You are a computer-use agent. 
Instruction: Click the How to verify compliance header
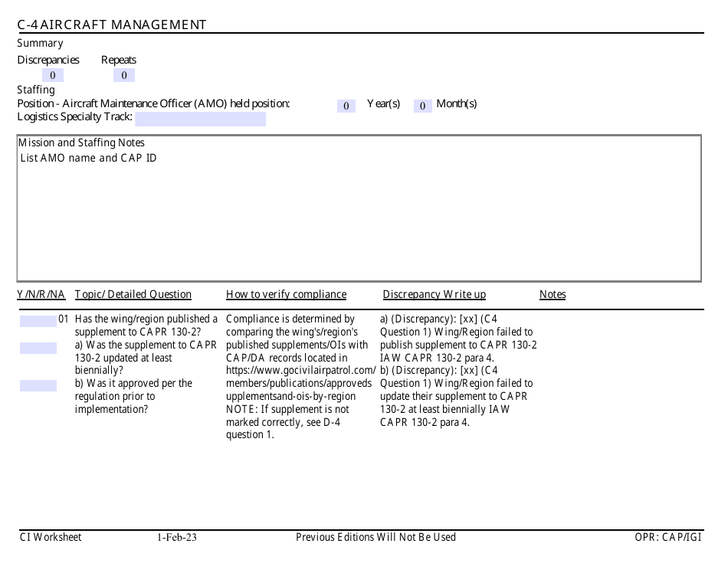[x=286, y=295]
